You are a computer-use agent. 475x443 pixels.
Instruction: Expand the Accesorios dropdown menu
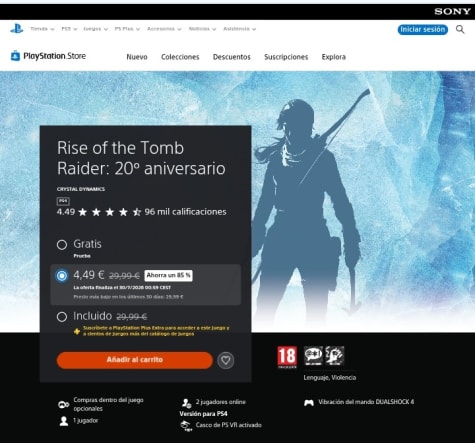[164, 29]
